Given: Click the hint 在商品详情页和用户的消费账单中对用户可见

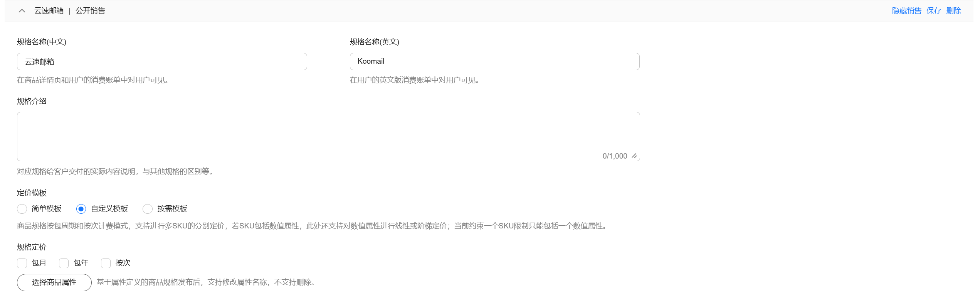Looking at the screenshot, I should point(92,80).
